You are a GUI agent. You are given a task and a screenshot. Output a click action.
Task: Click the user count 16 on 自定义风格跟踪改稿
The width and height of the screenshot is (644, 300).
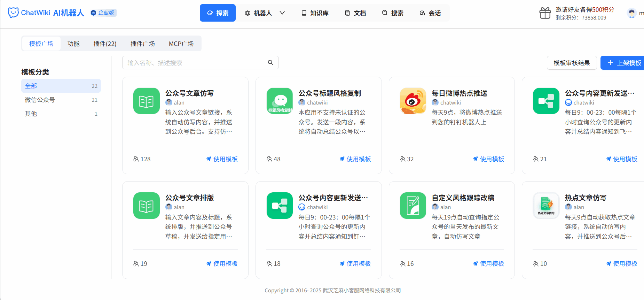[x=407, y=264]
